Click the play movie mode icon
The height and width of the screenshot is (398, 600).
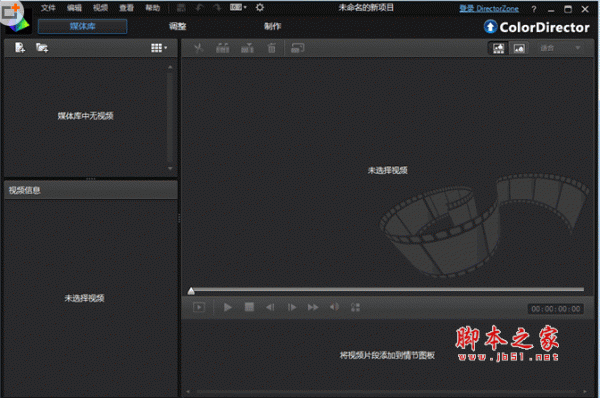tap(199, 307)
